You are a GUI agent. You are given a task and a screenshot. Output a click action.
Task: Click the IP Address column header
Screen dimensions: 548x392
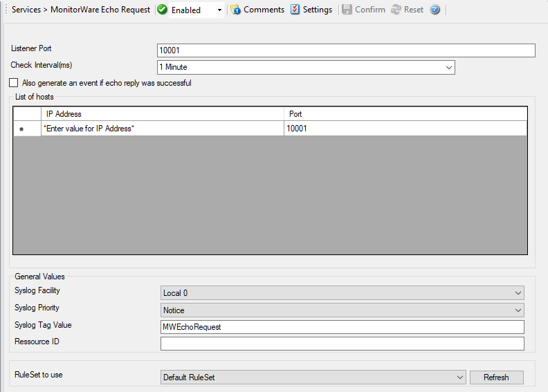point(162,114)
